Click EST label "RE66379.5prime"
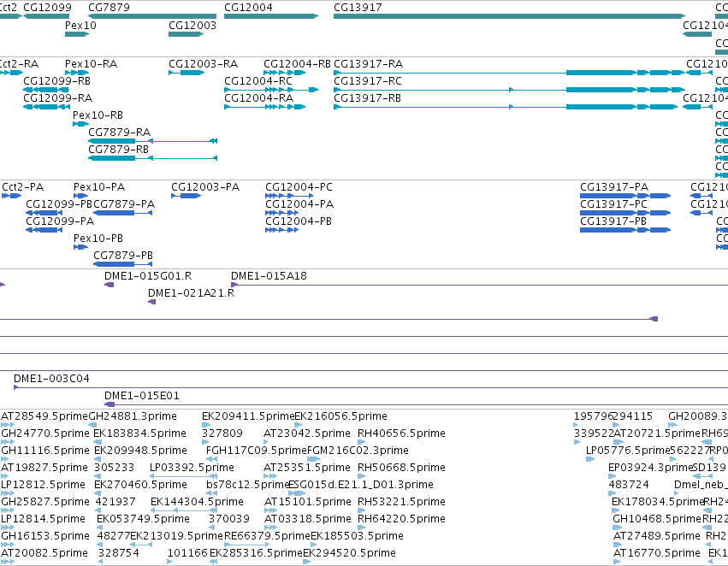Screen dimensions: 728x566 pyautogui.click(x=267, y=536)
